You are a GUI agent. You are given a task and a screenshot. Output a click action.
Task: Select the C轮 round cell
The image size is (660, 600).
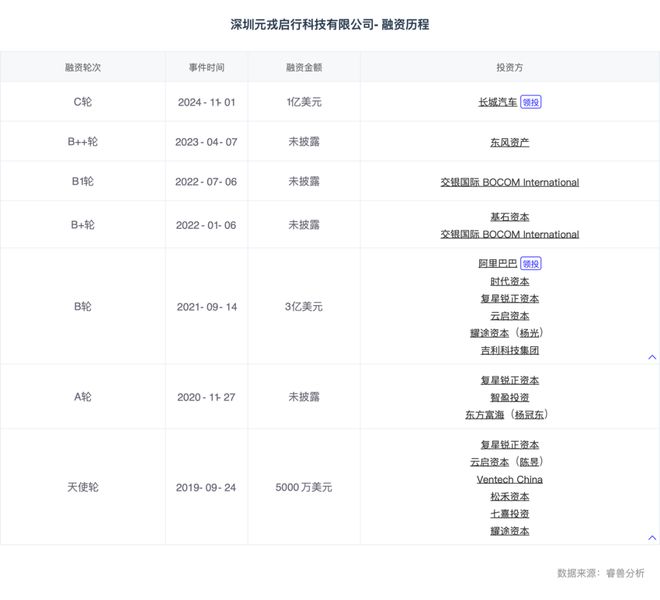(82, 102)
